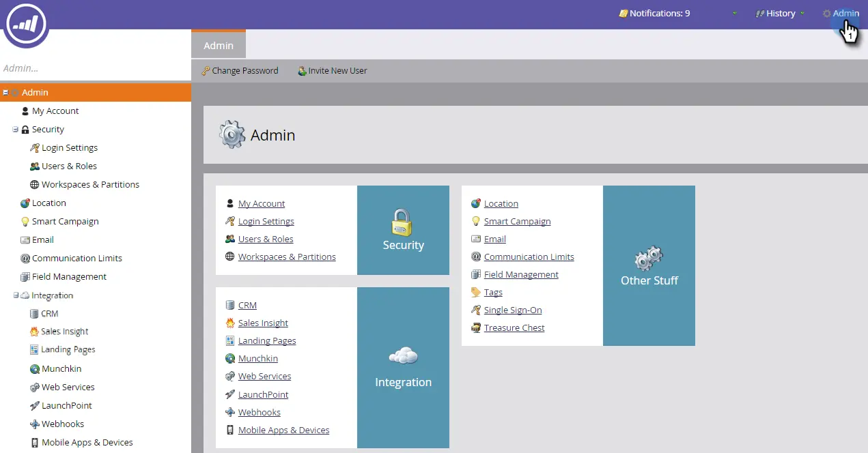The image size is (868, 453).
Task: Click the Munchkin icon in the sidebar
Action: (x=33, y=368)
